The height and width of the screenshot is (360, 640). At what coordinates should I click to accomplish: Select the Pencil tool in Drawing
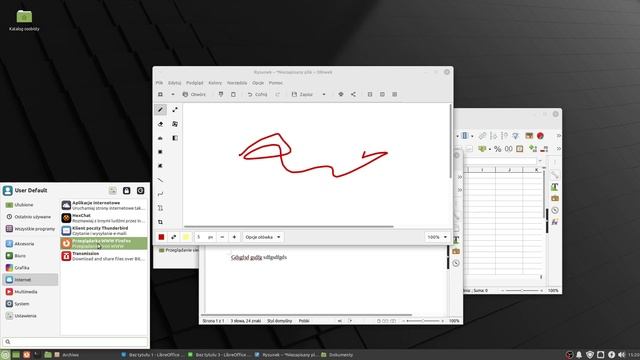click(160, 109)
